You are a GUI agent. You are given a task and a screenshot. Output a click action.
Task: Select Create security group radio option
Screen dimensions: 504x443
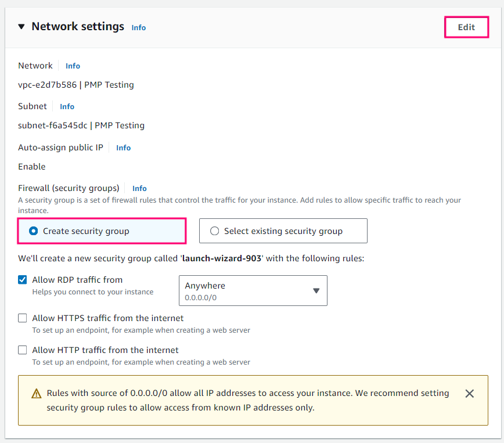click(x=34, y=231)
